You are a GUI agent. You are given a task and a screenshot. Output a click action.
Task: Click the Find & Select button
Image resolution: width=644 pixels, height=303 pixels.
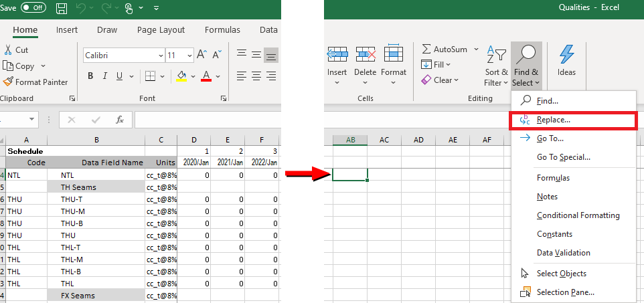526,65
